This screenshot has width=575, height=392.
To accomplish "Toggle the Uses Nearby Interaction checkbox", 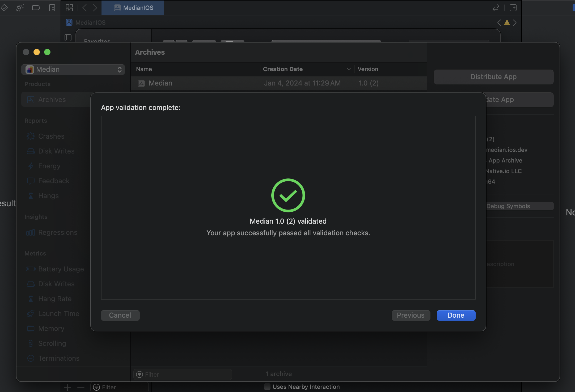I will [267, 387].
